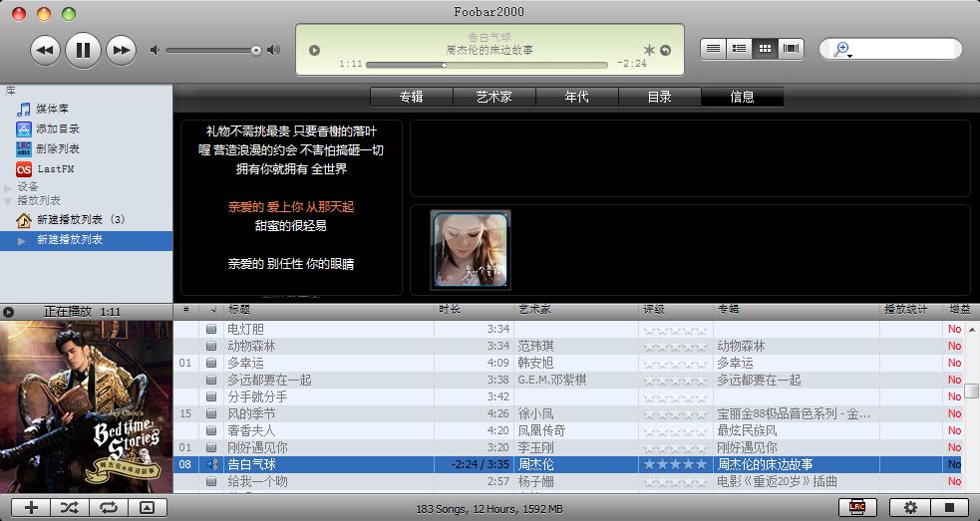The height and width of the screenshot is (521, 980).
Task: Click the status icon in the 风的季节 row
Action: (211, 413)
